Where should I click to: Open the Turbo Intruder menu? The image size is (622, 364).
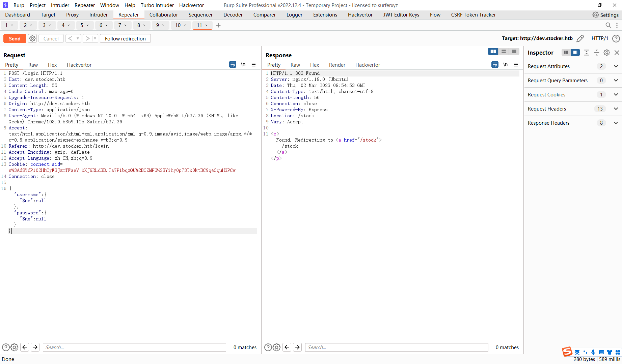click(x=157, y=5)
